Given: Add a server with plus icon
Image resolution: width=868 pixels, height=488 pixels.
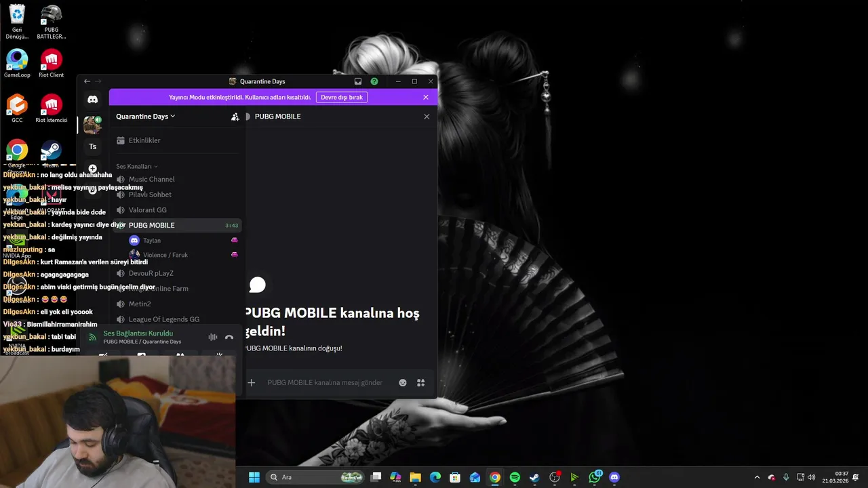Looking at the screenshot, I should tap(93, 168).
